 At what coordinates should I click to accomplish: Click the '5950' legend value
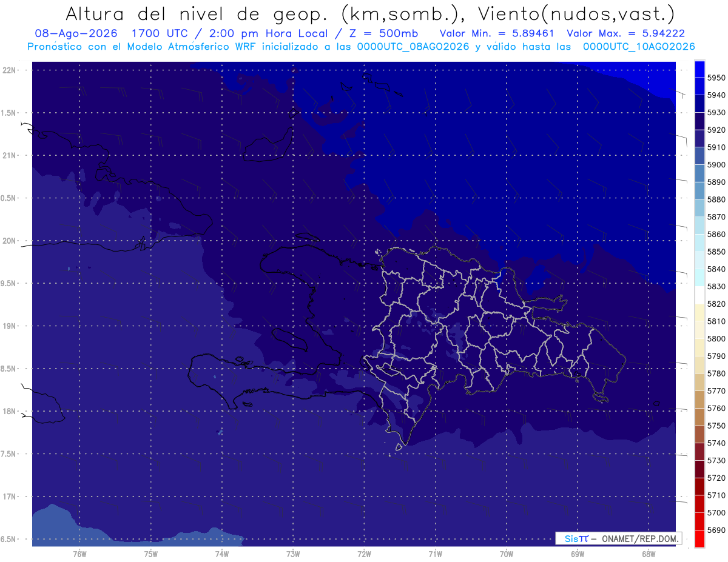716,78
